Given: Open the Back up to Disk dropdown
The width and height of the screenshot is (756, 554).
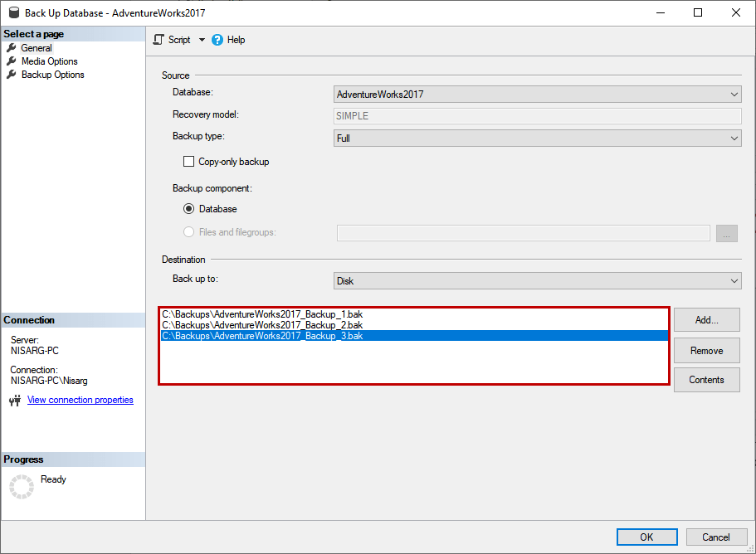Looking at the screenshot, I should [x=734, y=280].
